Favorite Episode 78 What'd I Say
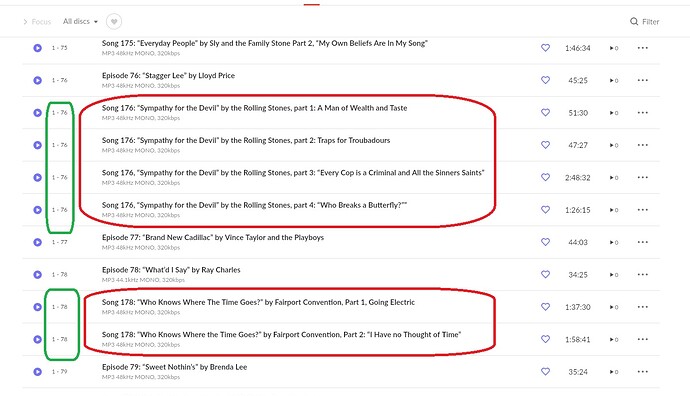Viewport: 690px width, 396px height. tap(545, 275)
